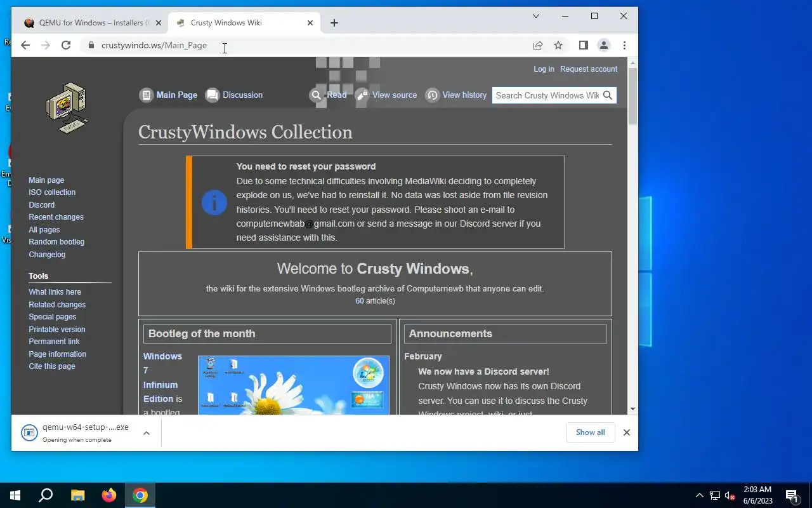This screenshot has height=508, width=812.
Task: Open File Explorer from taskbar
Action: pos(77,495)
